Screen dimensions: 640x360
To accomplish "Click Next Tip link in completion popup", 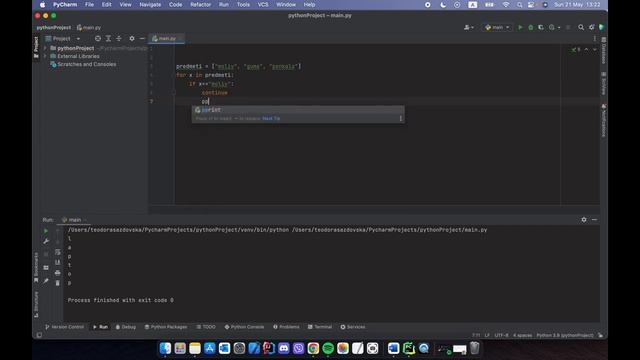I will click(x=271, y=118).
